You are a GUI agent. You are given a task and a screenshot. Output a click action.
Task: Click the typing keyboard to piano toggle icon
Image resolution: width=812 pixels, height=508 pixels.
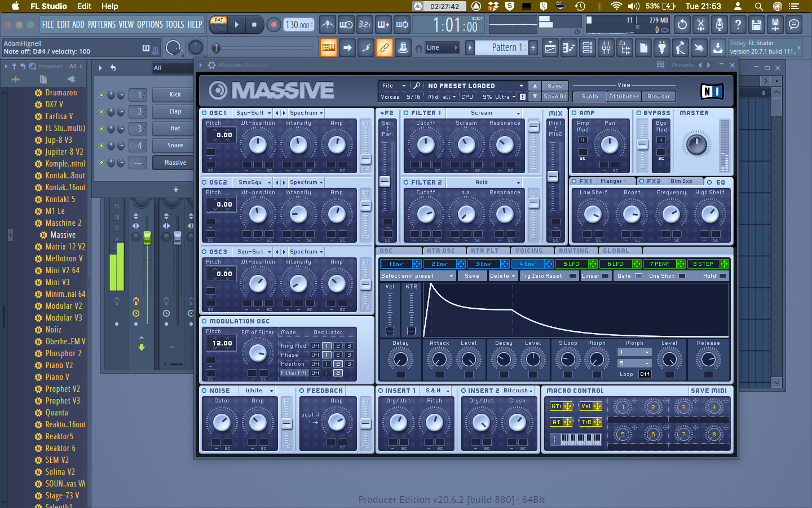pos(329,48)
